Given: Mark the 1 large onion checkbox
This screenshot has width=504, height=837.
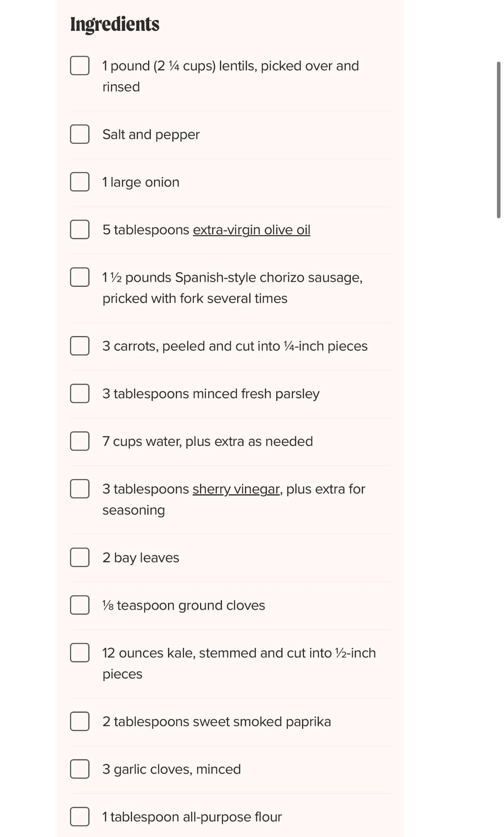Looking at the screenshot, I should coord(80,182).
